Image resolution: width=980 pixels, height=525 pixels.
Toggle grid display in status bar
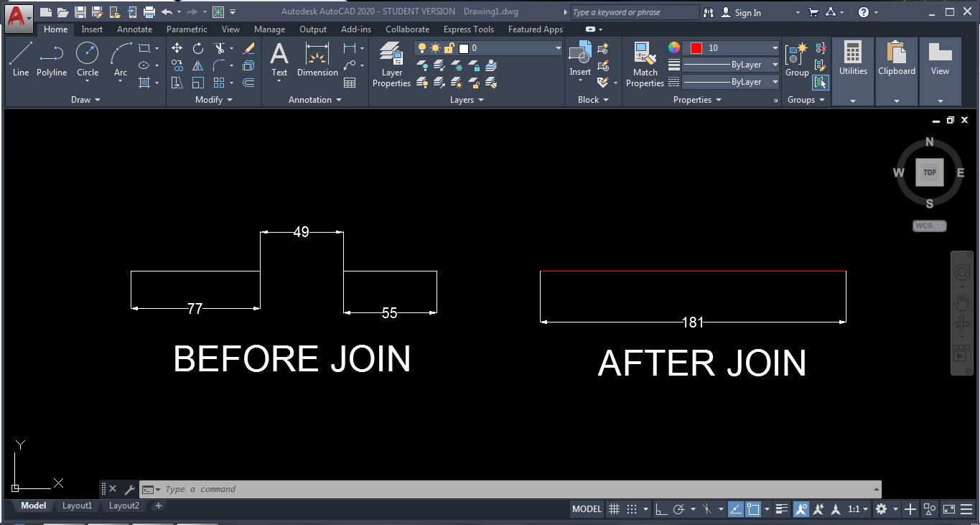615,508
